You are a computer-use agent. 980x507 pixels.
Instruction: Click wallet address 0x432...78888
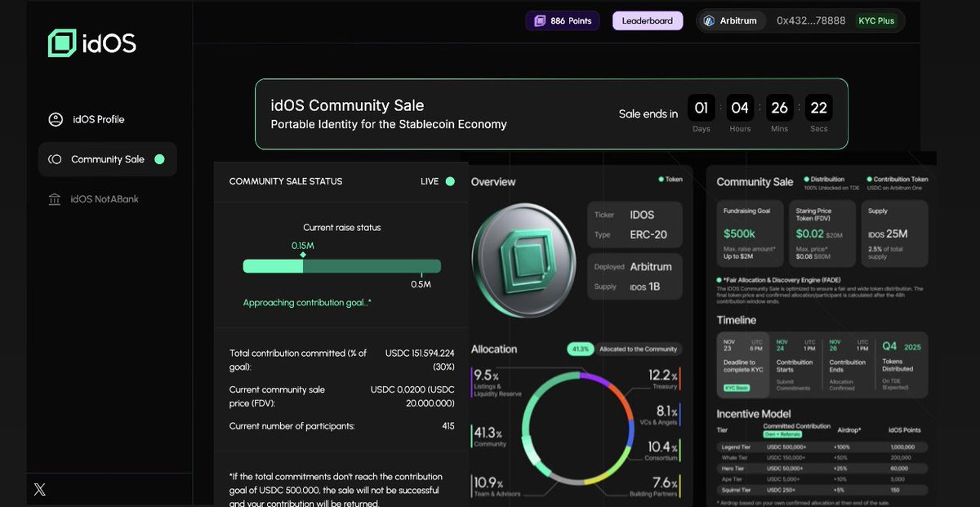(x=811, y=20)
